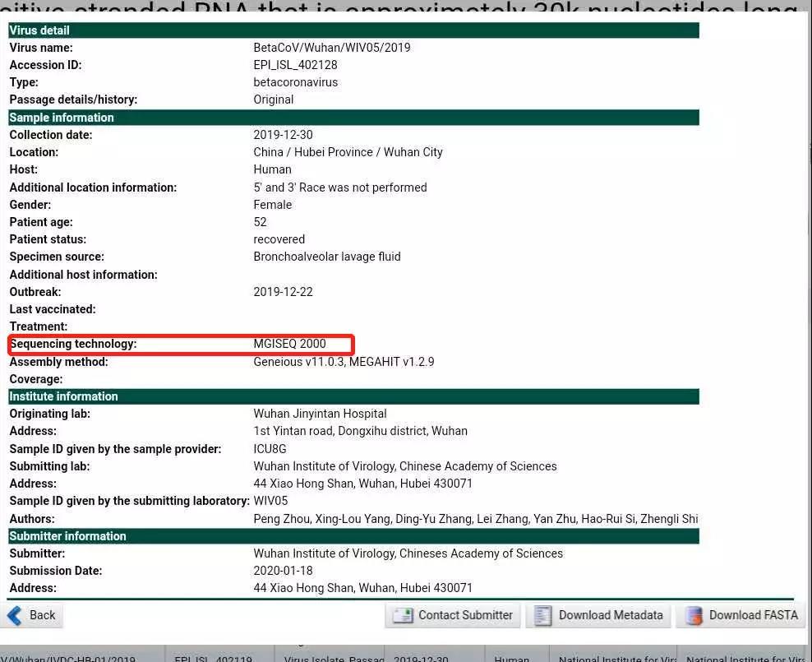Click the Back arrow icon

(x=15, y=615)
